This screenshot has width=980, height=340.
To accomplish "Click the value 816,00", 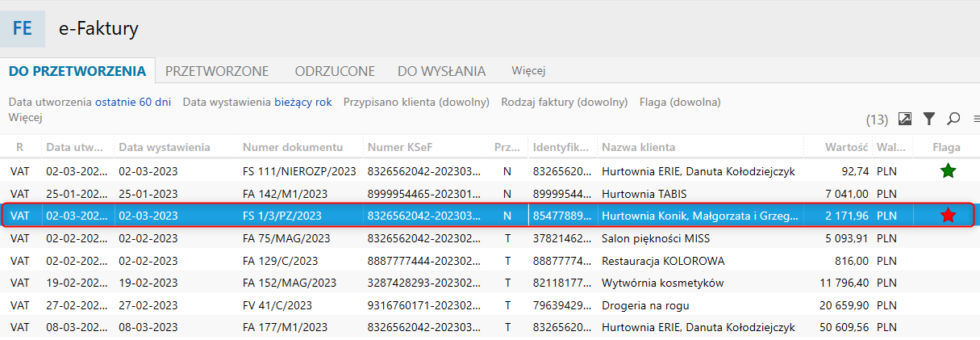I will tap(852, 261).
